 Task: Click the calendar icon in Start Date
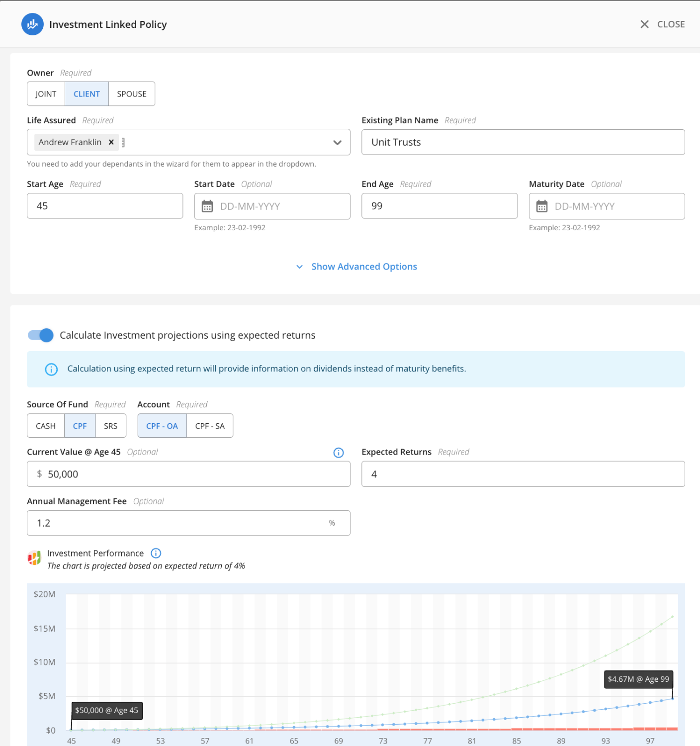[x=207, y=206]
